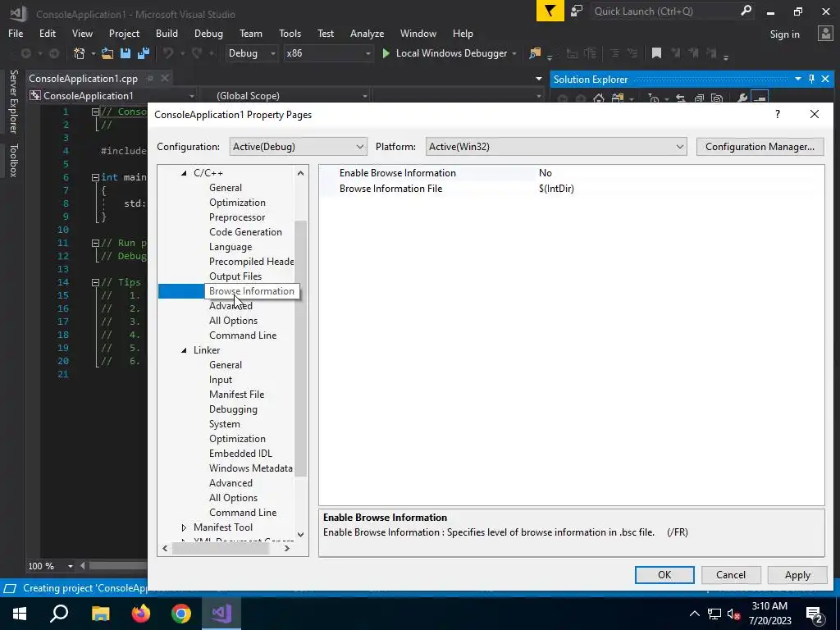The width and height of the screenshot is (840, 630).
Task: Start the Local Windows Debugger
Action: (445, 53)
